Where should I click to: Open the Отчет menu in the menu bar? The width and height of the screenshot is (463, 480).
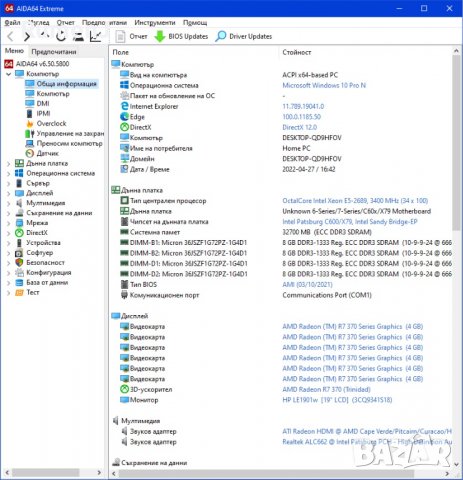(x=65, y=22)
